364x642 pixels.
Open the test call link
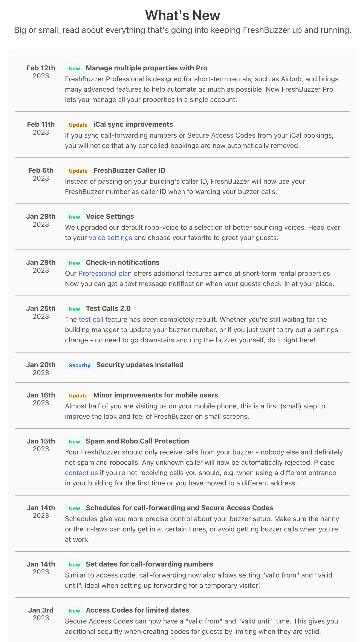(x=91, y=319)
